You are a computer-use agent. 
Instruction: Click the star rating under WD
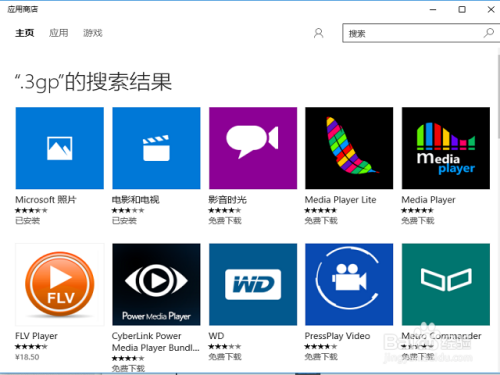225,347
